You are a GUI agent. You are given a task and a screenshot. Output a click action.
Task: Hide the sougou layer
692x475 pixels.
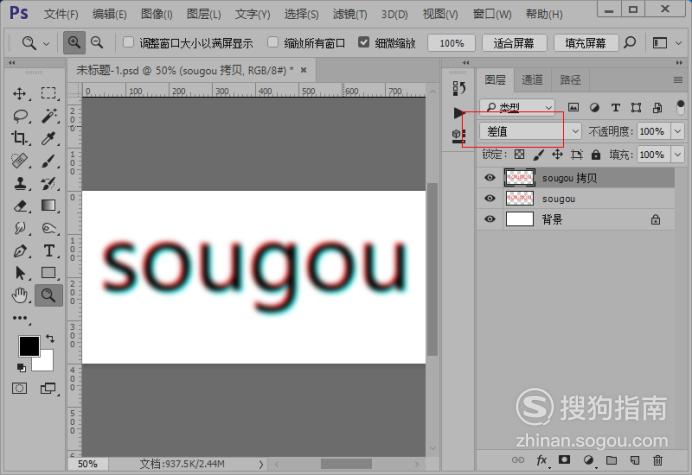pyautogui.click(x=489, y=198)
